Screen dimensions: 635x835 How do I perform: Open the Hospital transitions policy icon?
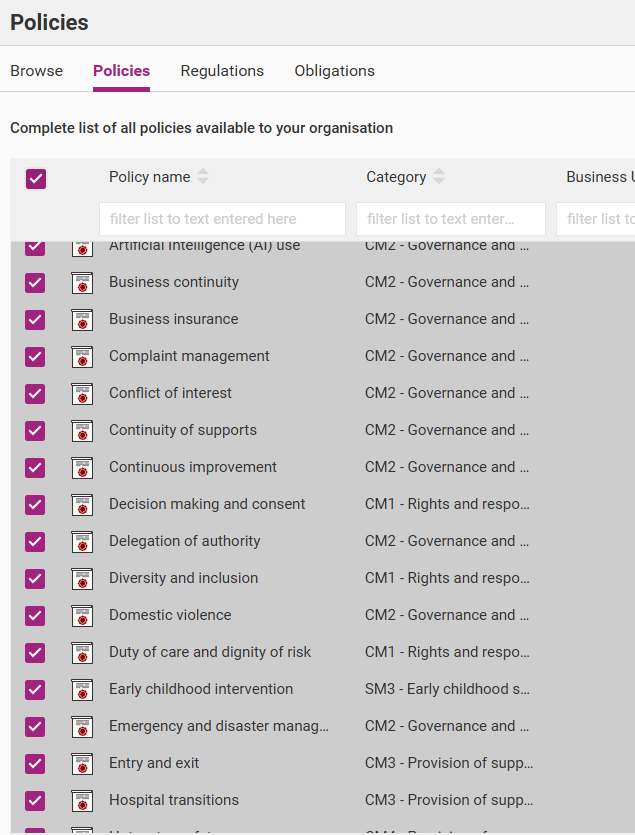pyautogui.click(x=82, y=801)
